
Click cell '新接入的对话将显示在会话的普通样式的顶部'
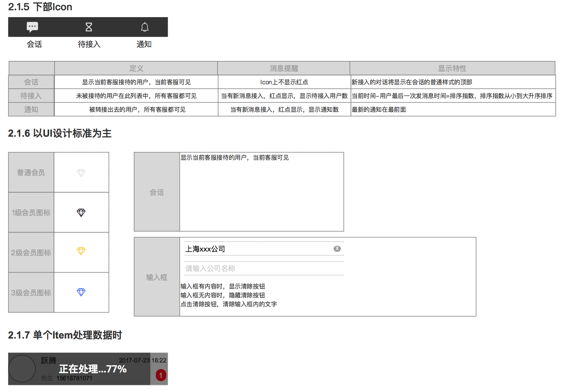point(453,82)
